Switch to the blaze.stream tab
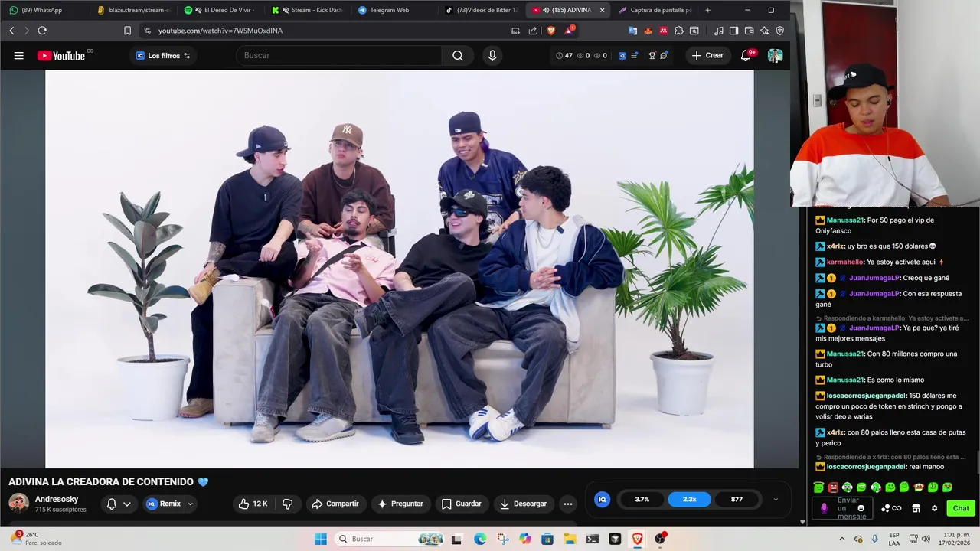The width and height of the screenshot is (980, 551). [x=132, y=10]
